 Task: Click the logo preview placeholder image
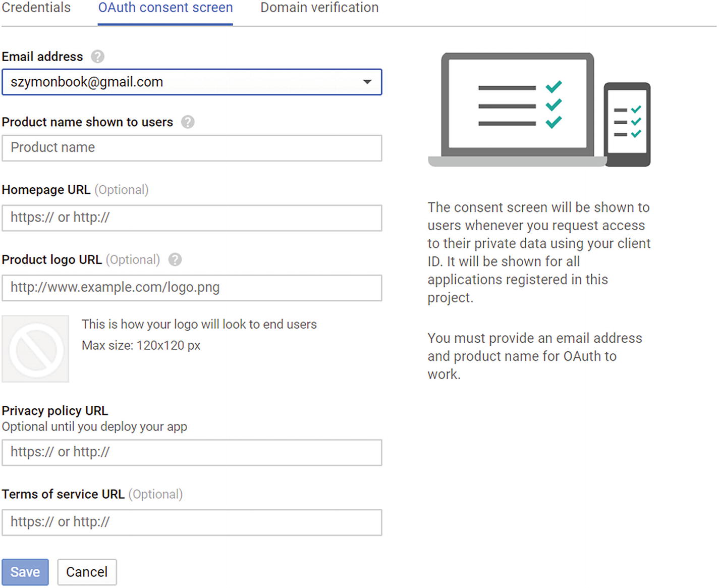pyautogui.click(x=35, y=349)
